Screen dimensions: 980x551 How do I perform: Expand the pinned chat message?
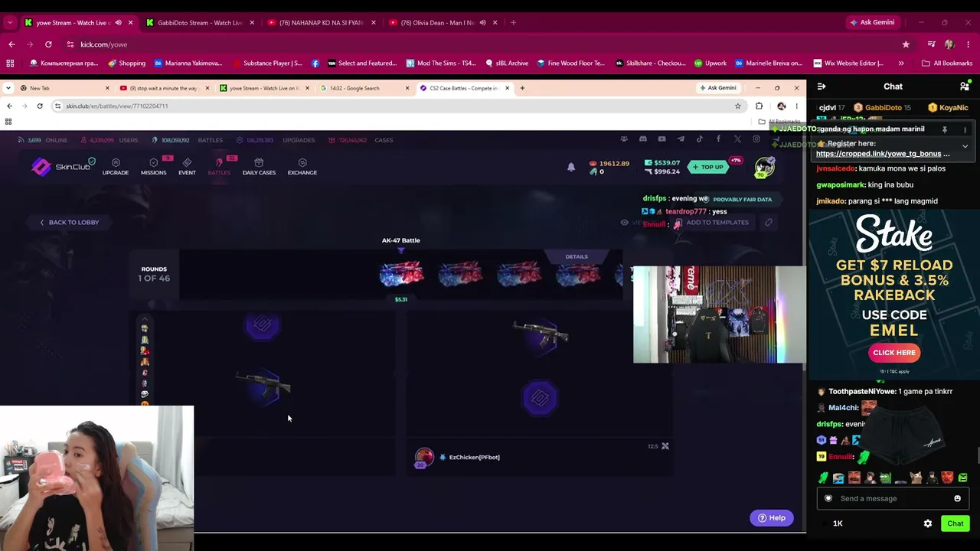click(x=965, y=145)
